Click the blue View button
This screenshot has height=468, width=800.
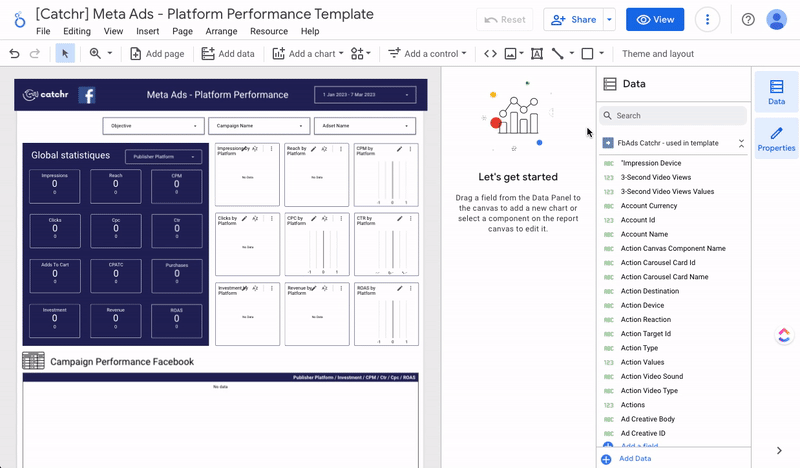[x=655, y=19]
